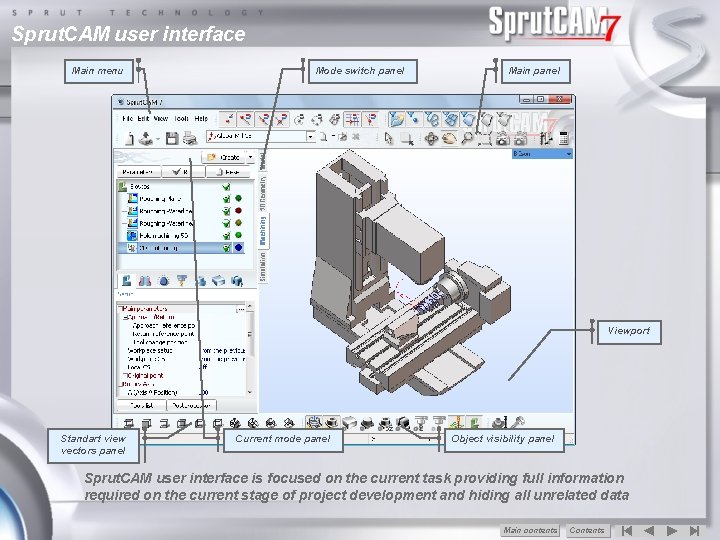Open the Main contents link on slide
This screenshot has width=720, height=540.
click(x=530, y=530)
